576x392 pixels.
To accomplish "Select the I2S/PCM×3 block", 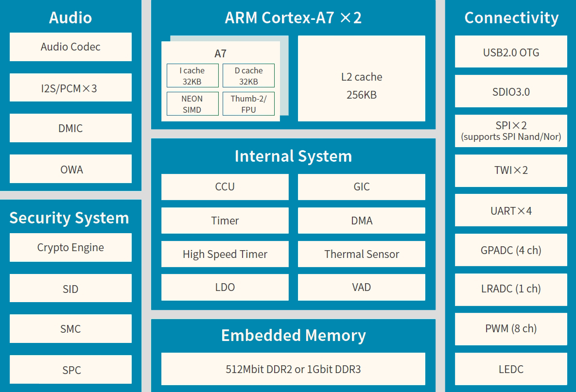I will click(70, 88).
